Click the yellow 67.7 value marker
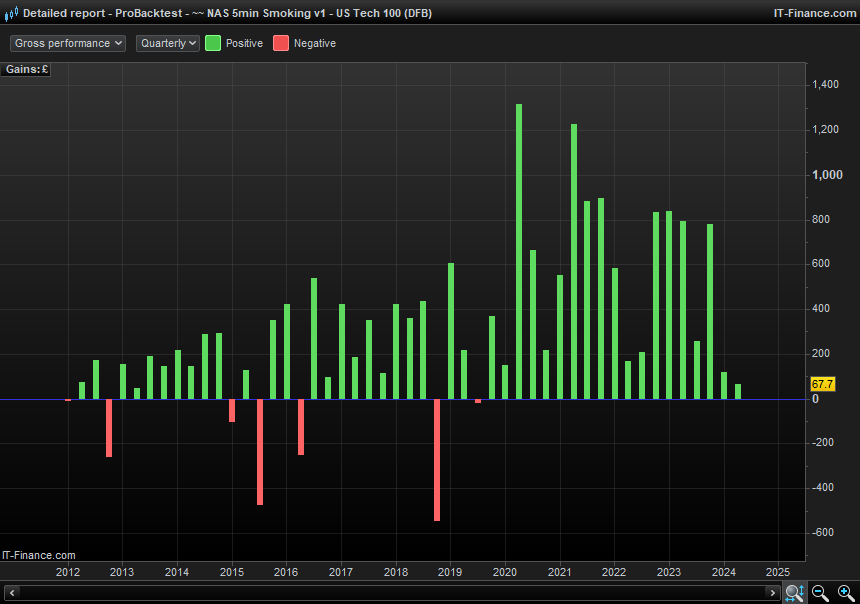This screenshot has width=860, height=604. pos(822,384)
